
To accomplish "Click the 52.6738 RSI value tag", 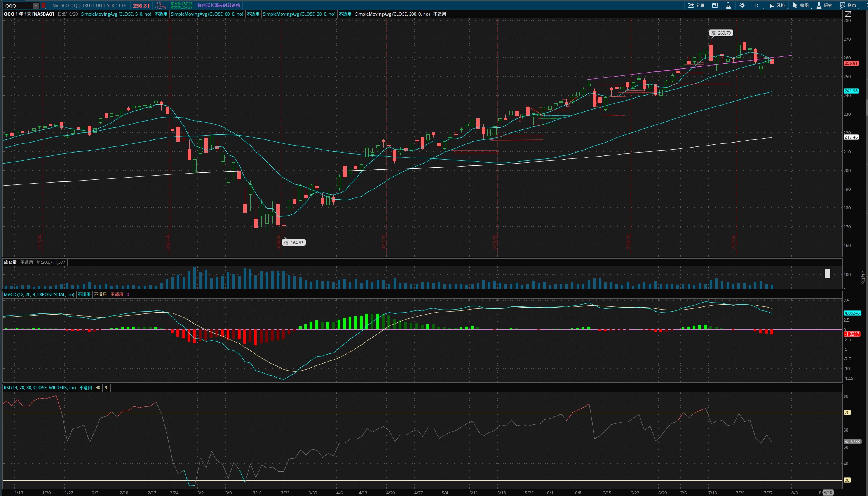I will 852,442.
